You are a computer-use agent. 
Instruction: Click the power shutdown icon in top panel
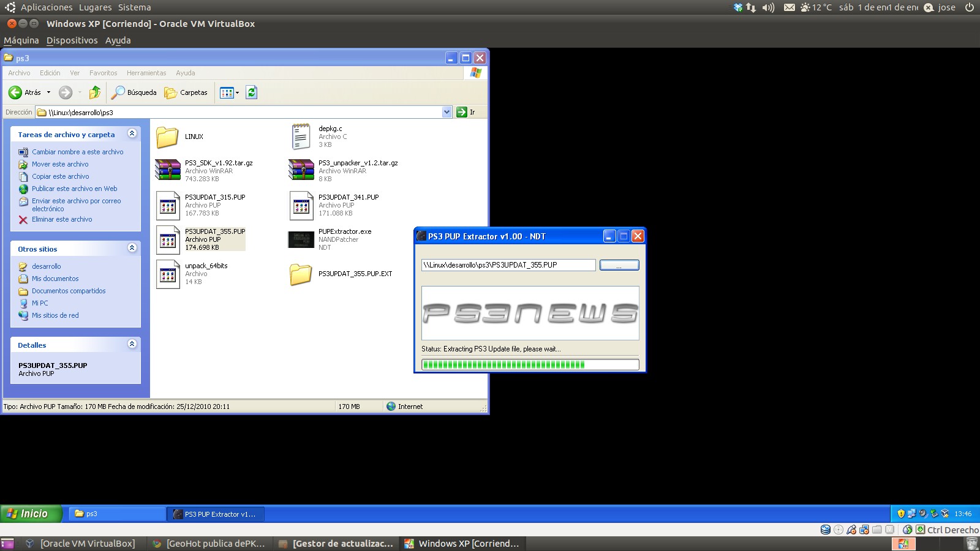point(970,7)
